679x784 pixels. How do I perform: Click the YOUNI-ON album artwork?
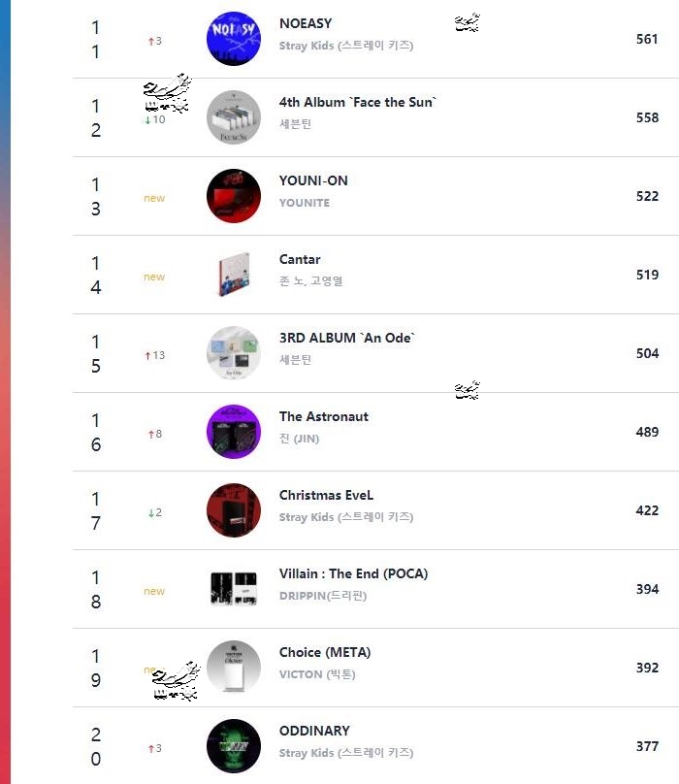(234, 196)
